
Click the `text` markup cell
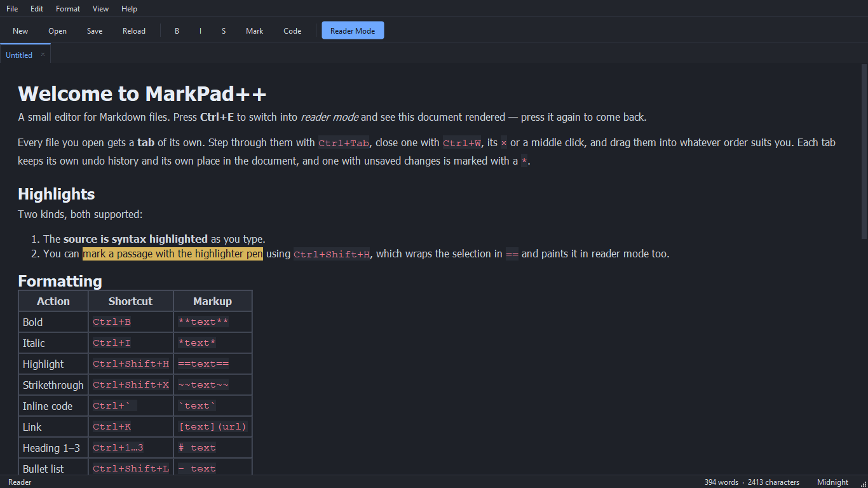point(213,406)
